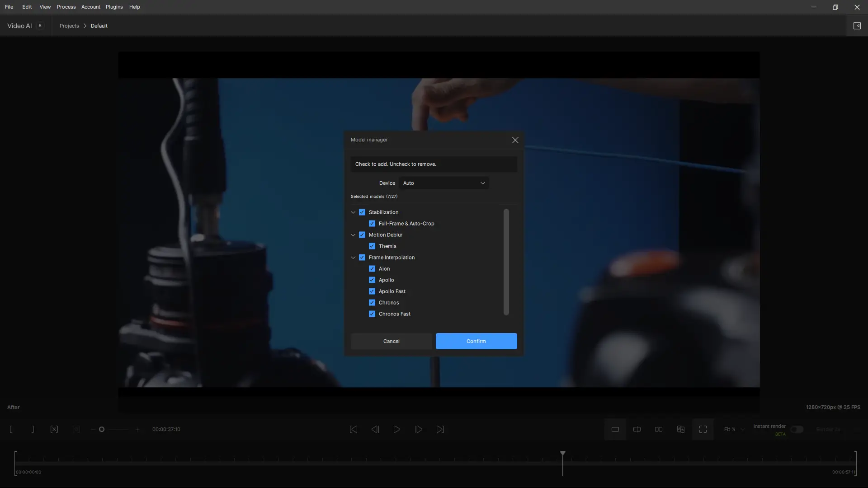
Task: Switch to side-by-side view icon
Action: (x=659, y=429)
